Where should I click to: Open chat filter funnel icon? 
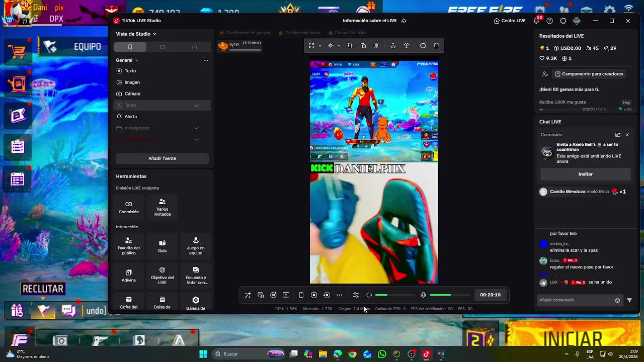(629, 300)
